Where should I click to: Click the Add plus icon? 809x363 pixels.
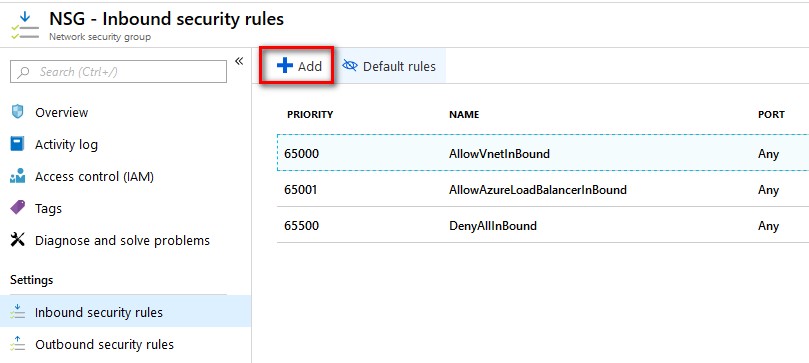pos(285,65)
